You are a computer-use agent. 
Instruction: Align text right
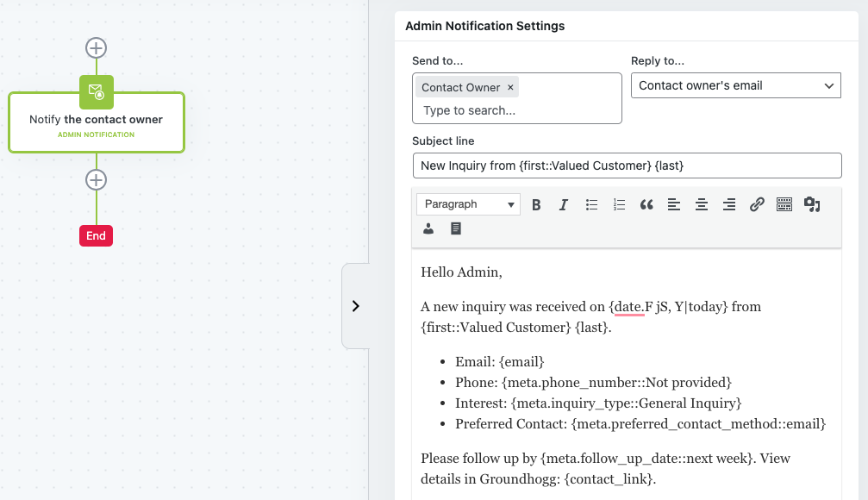[729, 205]
